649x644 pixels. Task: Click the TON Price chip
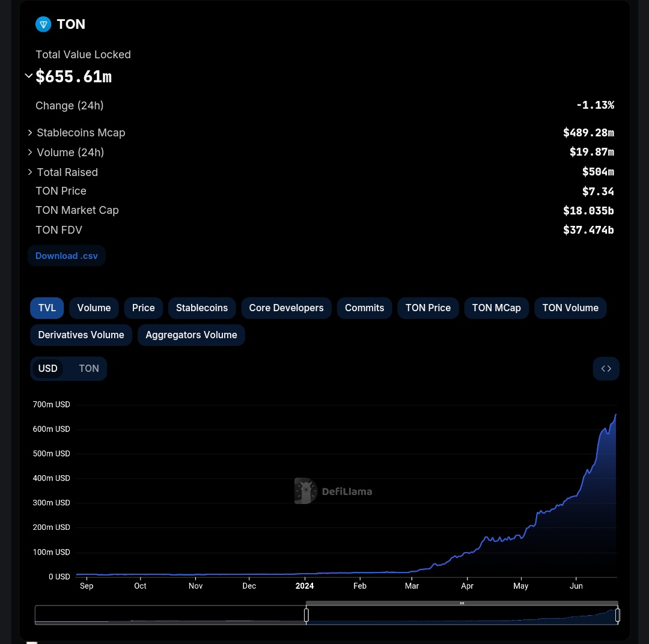point(428,308)
